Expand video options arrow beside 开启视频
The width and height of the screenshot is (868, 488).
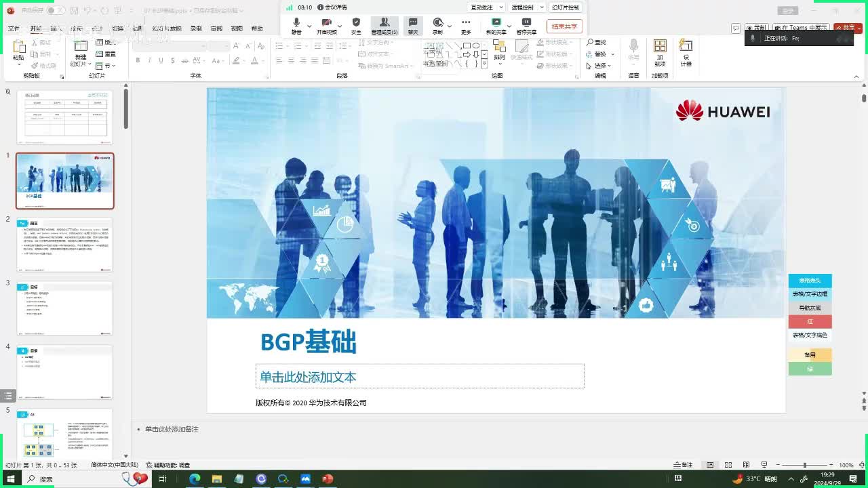pyautogui.click(x=340, y=26)
